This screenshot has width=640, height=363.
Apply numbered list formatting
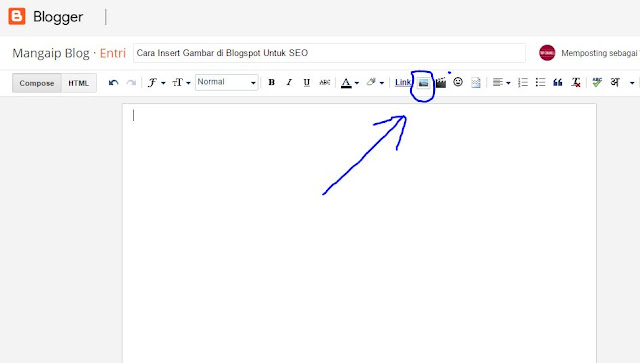[x=523, y=83]
